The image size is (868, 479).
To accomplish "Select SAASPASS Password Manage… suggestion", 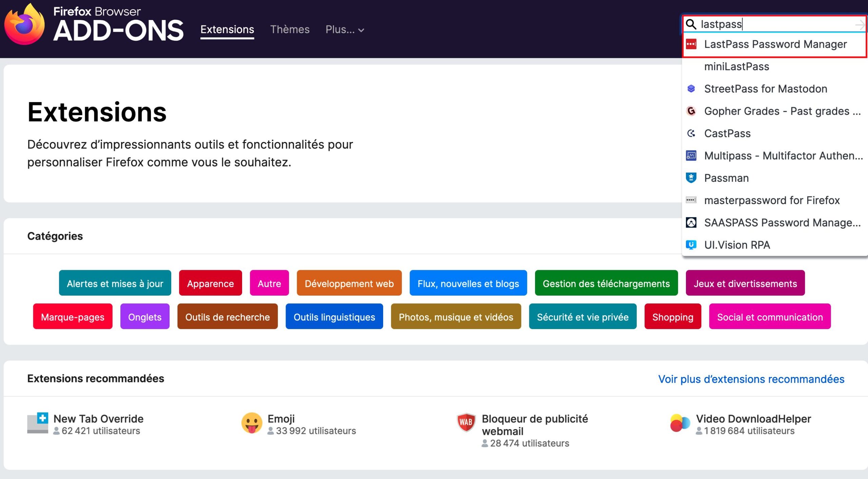I will 774,223.
